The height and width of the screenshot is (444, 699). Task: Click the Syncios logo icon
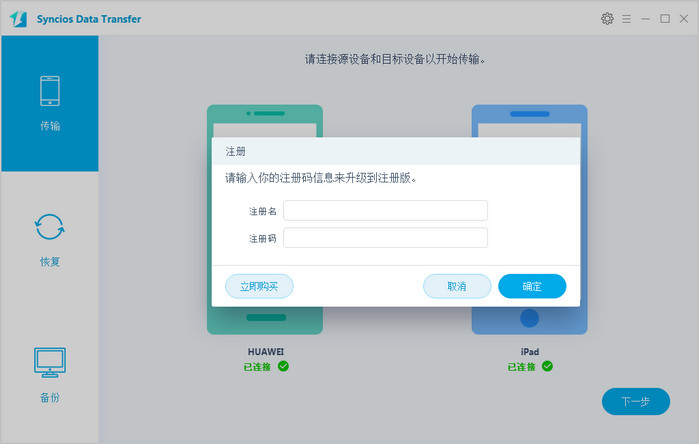pos(19,19)
